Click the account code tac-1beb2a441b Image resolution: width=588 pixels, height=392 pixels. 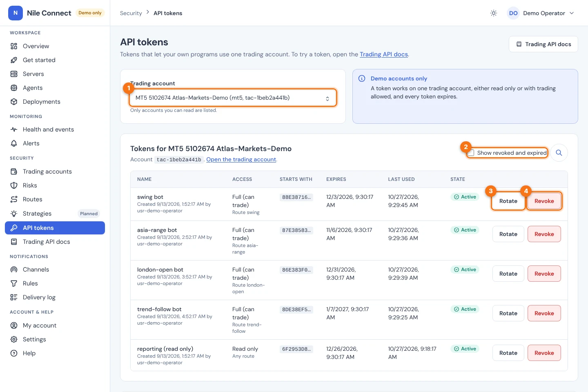tap(179, 160)
